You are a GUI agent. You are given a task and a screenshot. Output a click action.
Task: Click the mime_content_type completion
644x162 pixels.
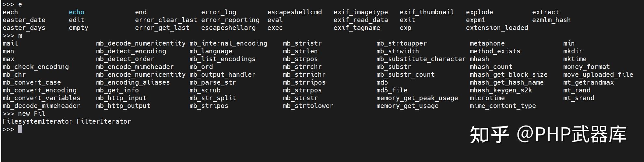pyautogui.click(x=503, y=106)
